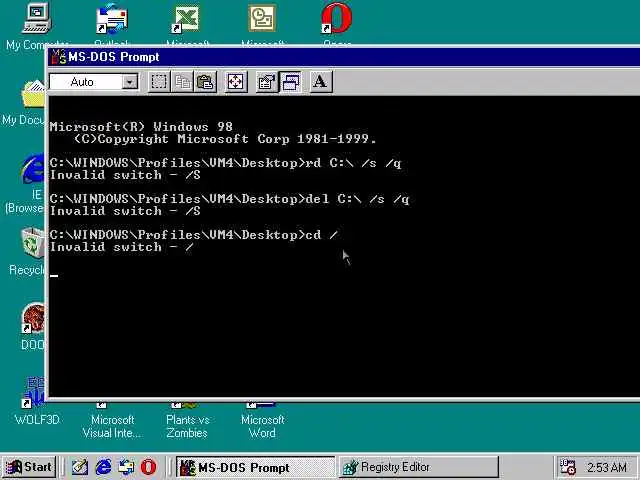Viewport: 640px width, 480px height.
Task: Launch Opera from quick launch
Action: click(x=148, y=467)
